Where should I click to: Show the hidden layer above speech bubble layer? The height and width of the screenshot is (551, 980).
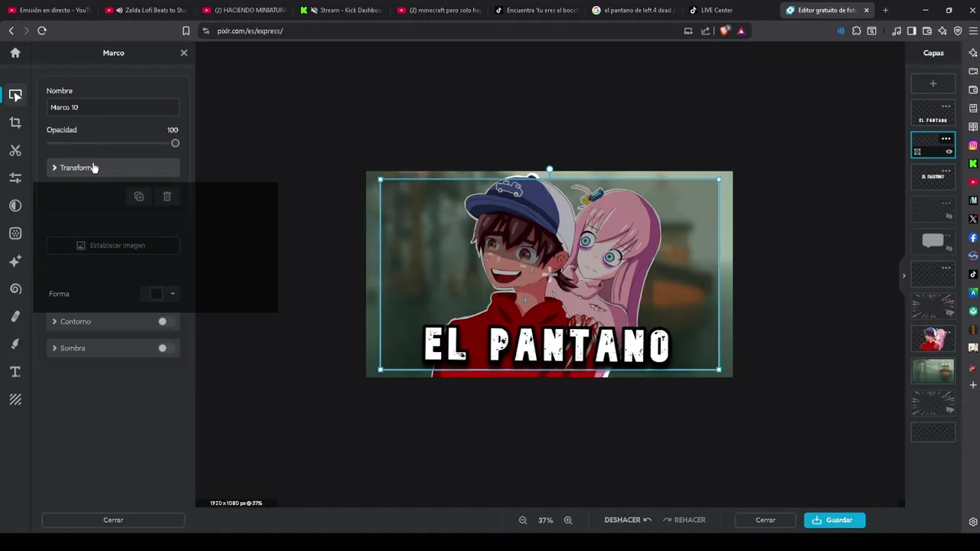click(x=949, y=217)
